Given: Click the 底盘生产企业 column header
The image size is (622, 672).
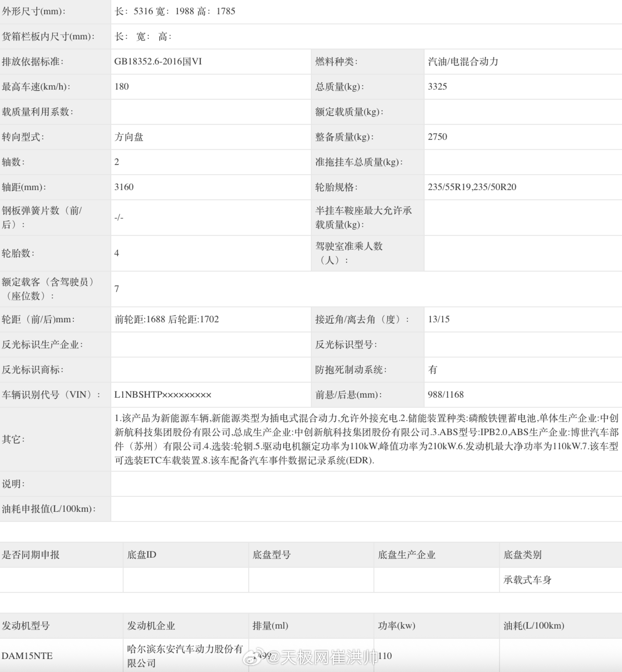Looking at the screenshot, I should [407, 555].
